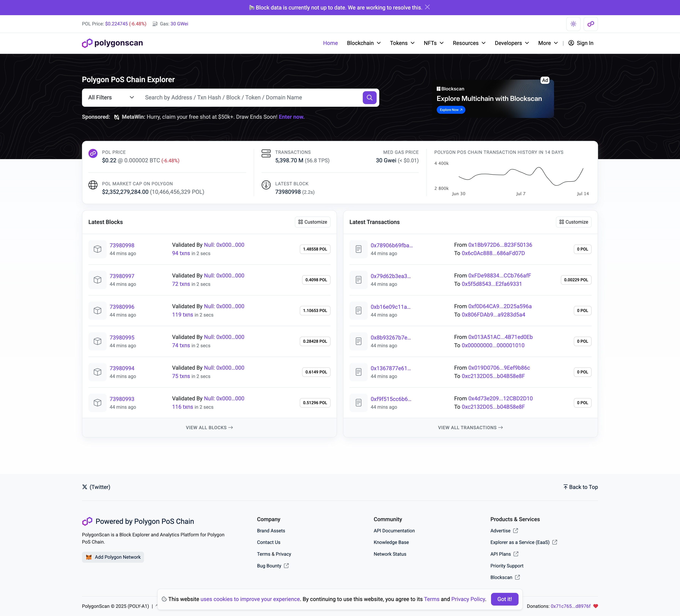Click the search magnifier button
Viewport: 680px width, 616px height.
pyautogui.click(x=369, y=97)
